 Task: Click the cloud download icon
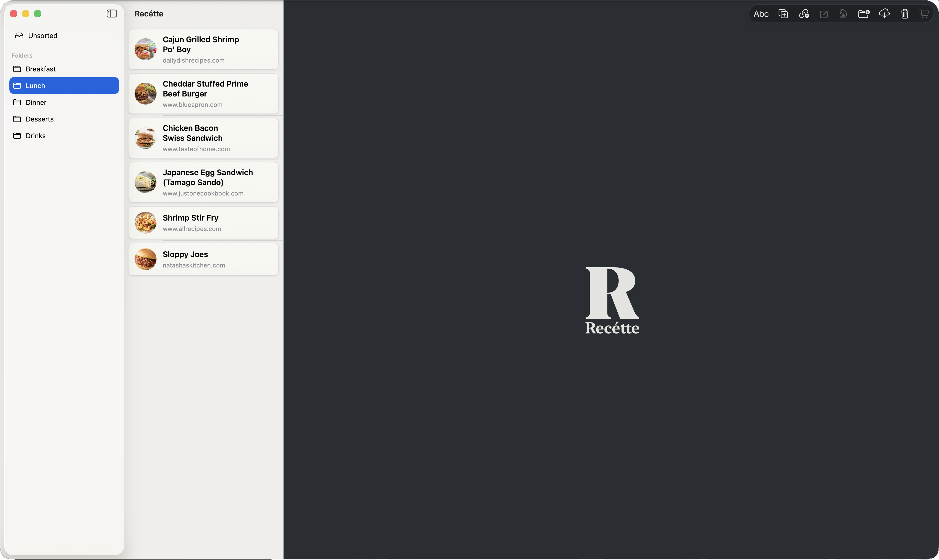[884, 14]
